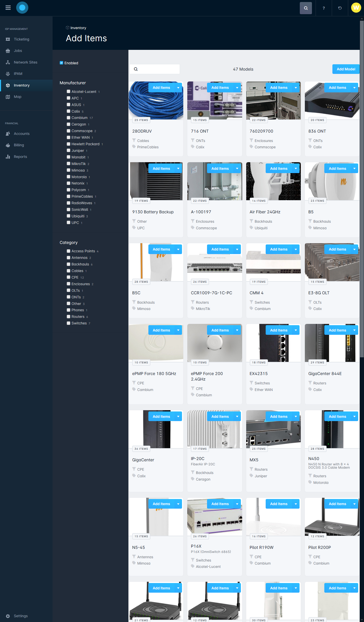This screenshot has width=364, height=622.
Task: Click Add Items on GigaCenter 844E
Action: (337, 330)
